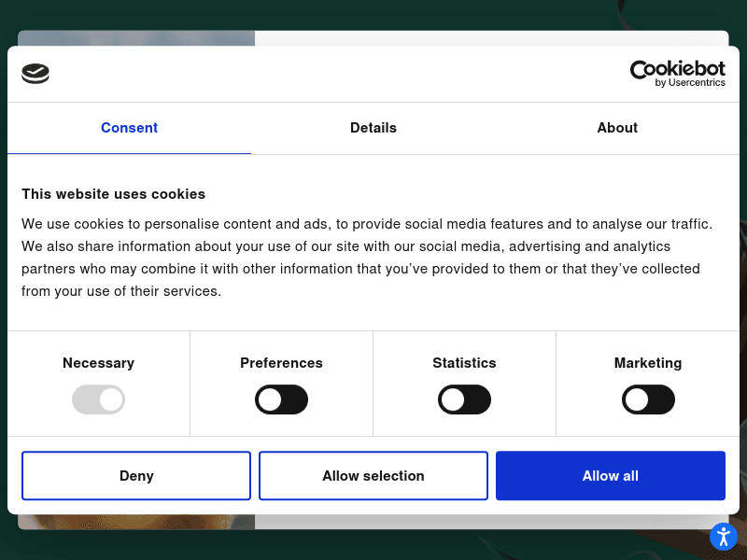Image resolution: width=747 pixels, height=560 pixels.
Task: Select the Statistics category label
Action: coord(464,363)
